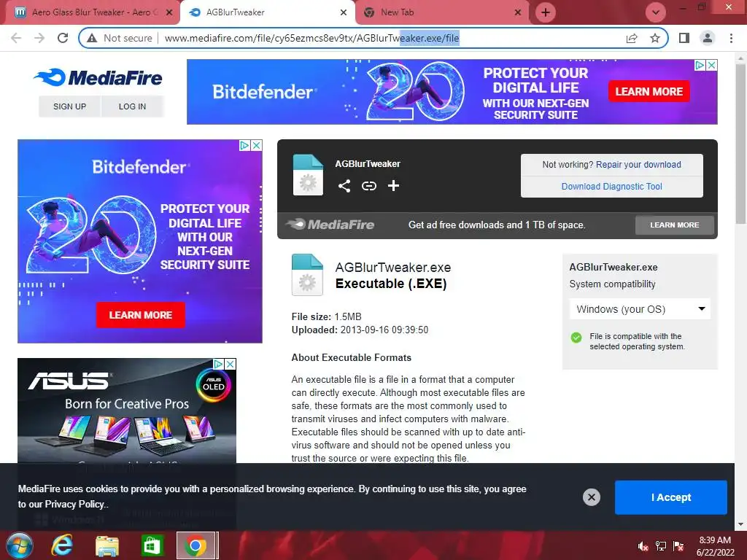Click the scrollbar down arrow

click(x=740, y=524)
